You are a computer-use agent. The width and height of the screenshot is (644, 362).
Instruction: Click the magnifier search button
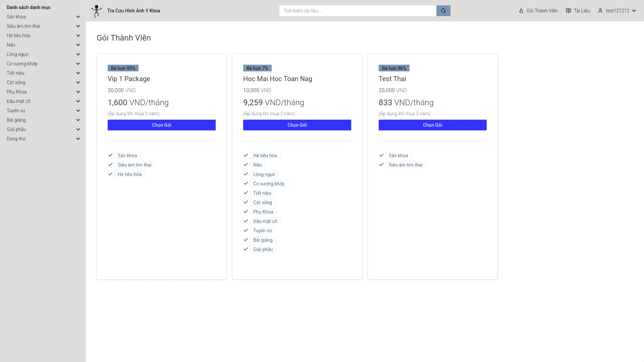tap(443, 11)
